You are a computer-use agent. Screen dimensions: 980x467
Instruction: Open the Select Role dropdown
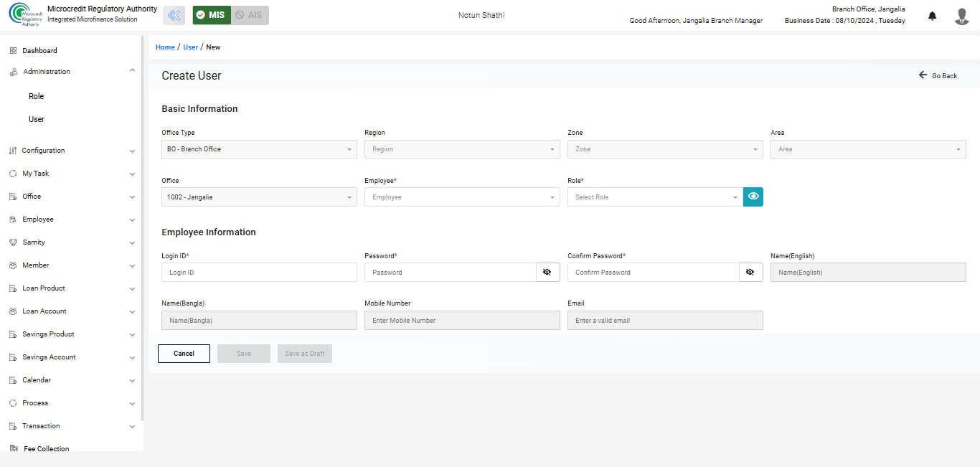pos(654,197)
